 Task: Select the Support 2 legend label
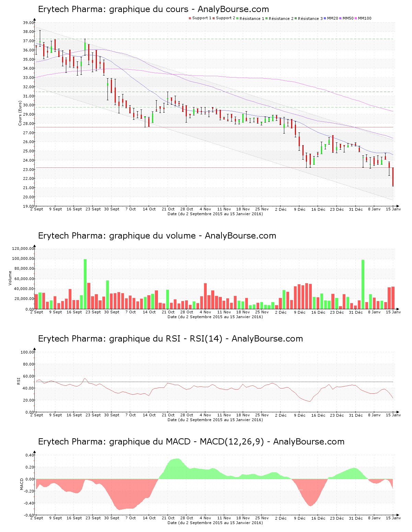pyautogui.click(x=226, y=18)
